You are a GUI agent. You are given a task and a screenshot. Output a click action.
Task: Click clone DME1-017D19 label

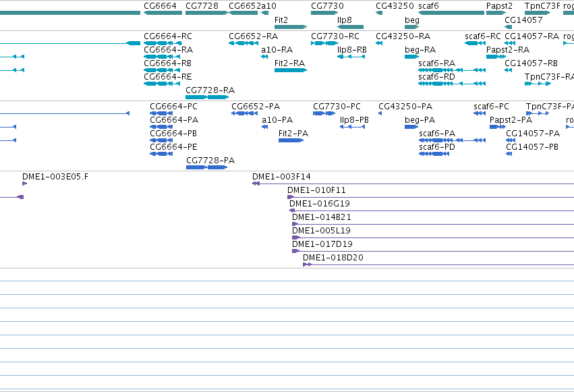pyautogui.click(x=322, y=244)
